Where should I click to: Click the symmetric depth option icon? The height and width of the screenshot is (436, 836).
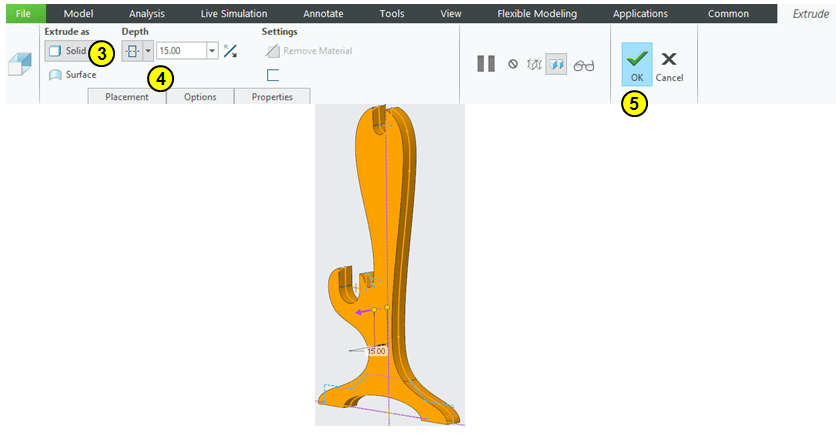click(131, 51)
